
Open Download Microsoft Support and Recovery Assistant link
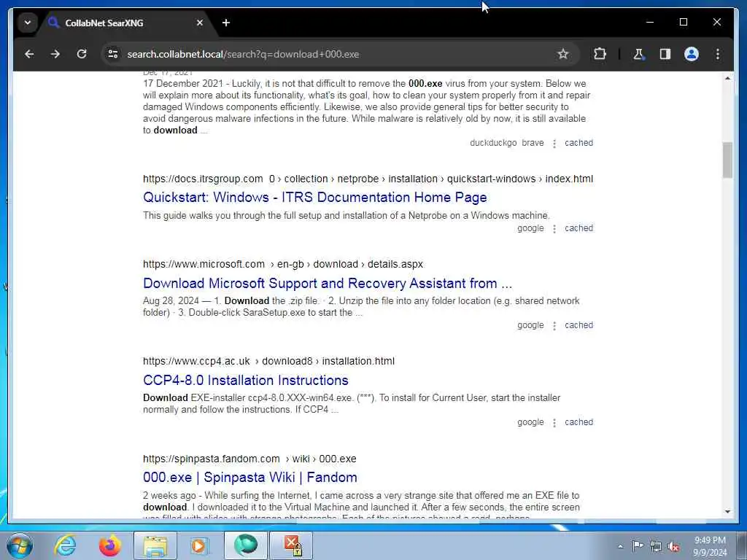[x=328, y=283]
